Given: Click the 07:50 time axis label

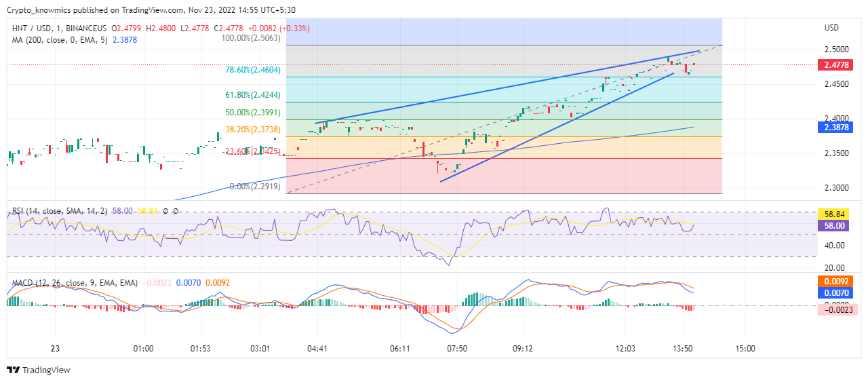Looking at the screenshot, I should coord(457,349).
